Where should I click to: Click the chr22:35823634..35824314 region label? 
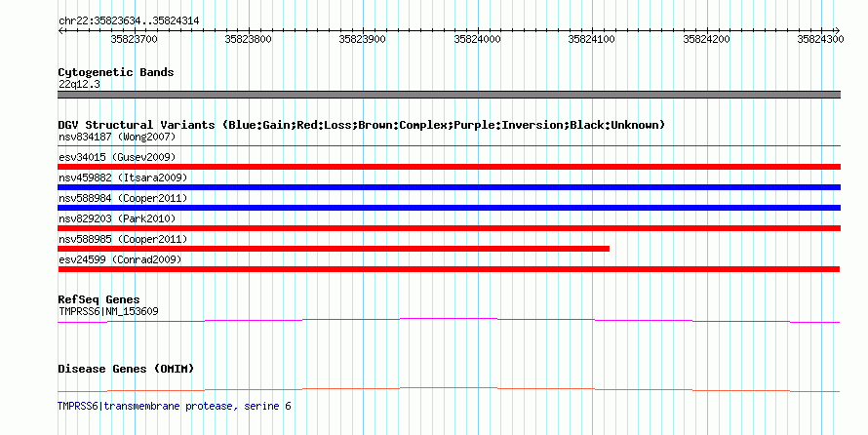click(129, 21)
